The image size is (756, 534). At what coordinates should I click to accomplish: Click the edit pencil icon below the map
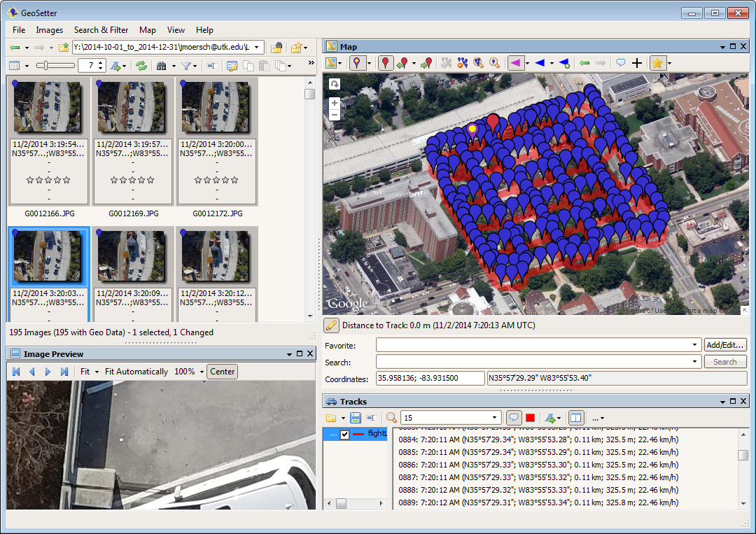[x=331, y=325]
